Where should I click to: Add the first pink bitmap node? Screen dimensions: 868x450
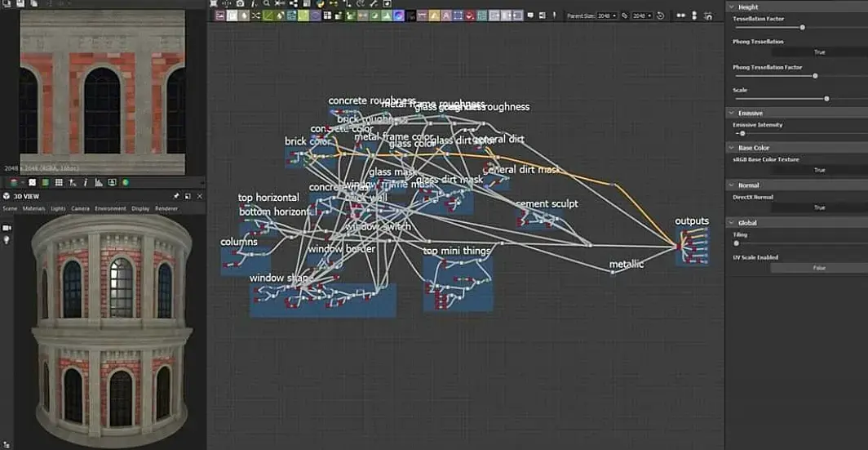click(219, 16)
